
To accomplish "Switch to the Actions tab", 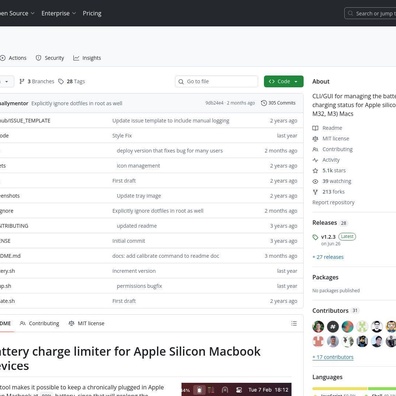I will (13, 58).
